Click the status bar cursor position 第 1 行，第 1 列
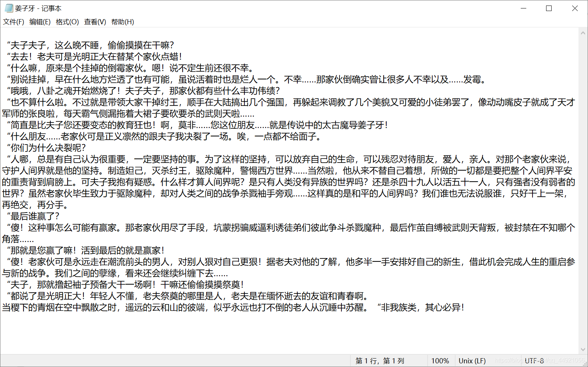Image resolution: width=588 pixels, height=367 pixels. [x=380, y=361]
